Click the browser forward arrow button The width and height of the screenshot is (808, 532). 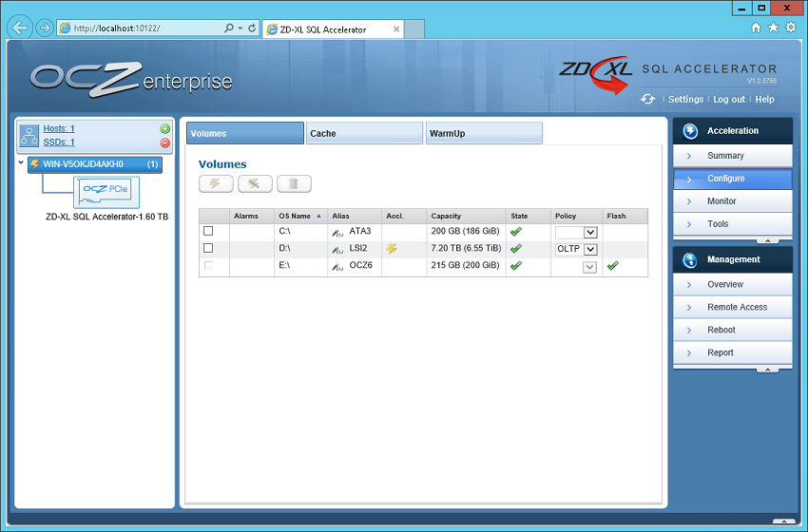45,28
